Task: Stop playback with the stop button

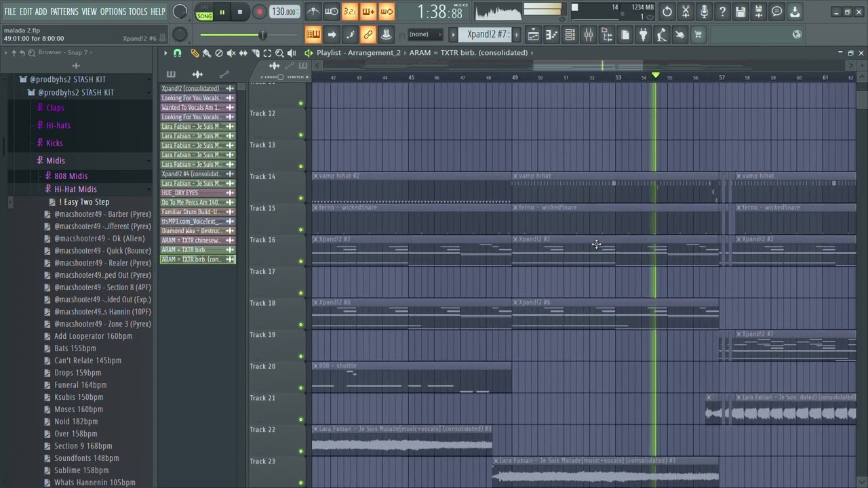Action: click(x=240, y=12)
